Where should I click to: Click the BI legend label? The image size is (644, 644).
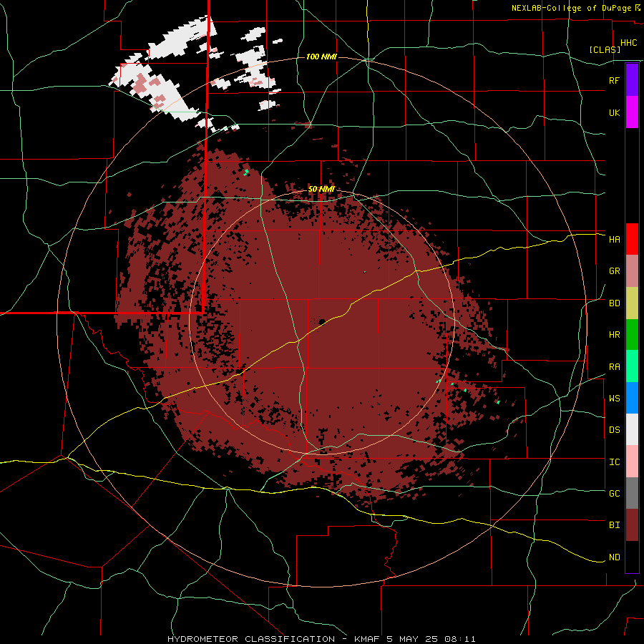[x=614, y=525]
